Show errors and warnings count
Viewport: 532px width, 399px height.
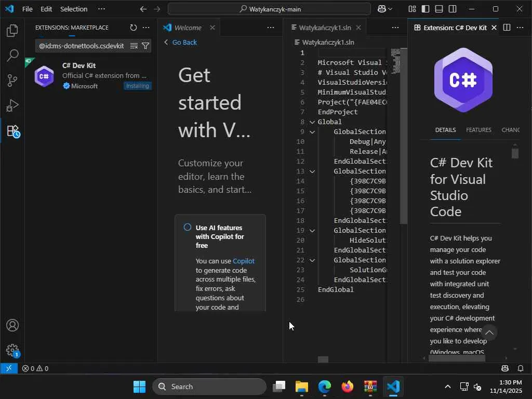[x=35, y=368]
